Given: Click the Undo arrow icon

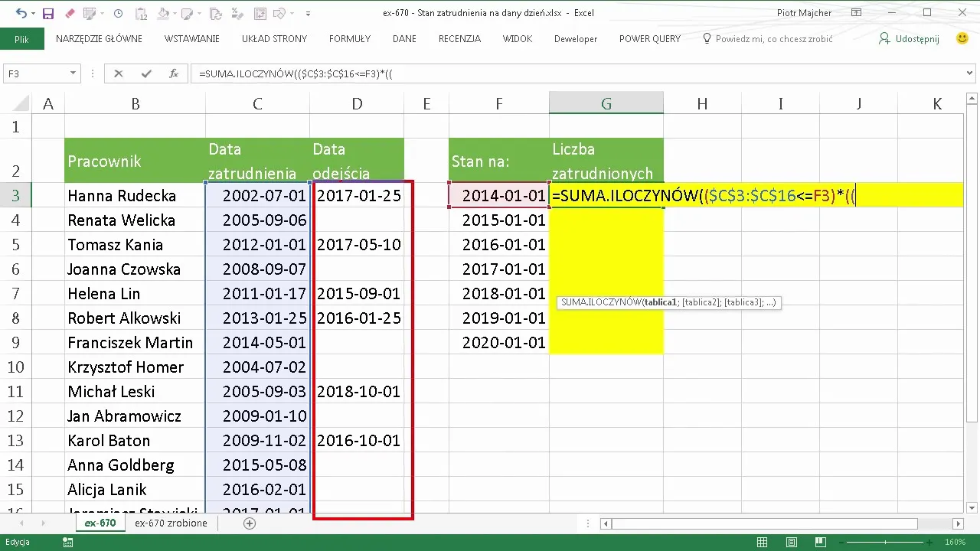Looking at the screenshot, I should (x=21, y=13).
